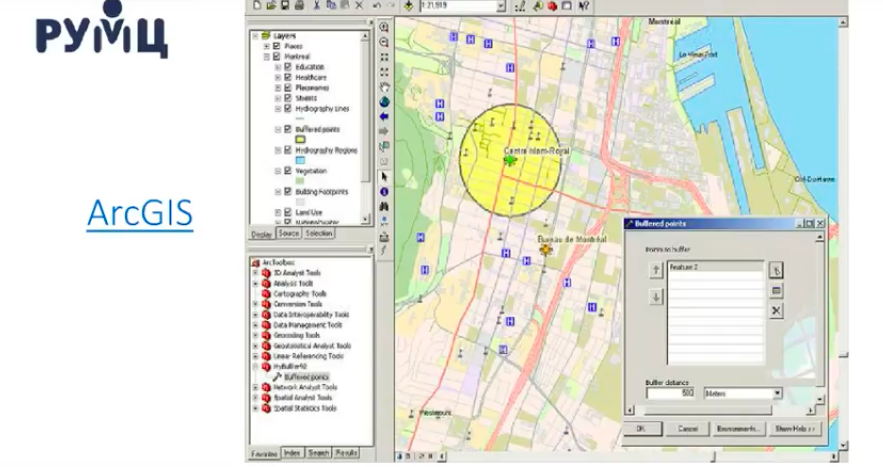Activate the Identify tool
The height and width of the screenshot is (467, 883).
coord(384,192)
